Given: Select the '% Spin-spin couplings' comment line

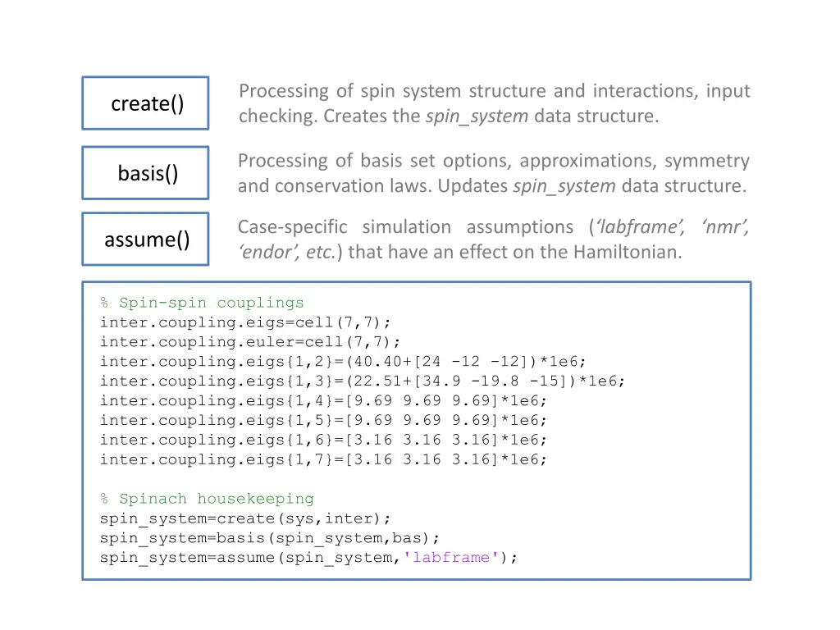Looking at the screenshot, I should click(x=202, y=303).
